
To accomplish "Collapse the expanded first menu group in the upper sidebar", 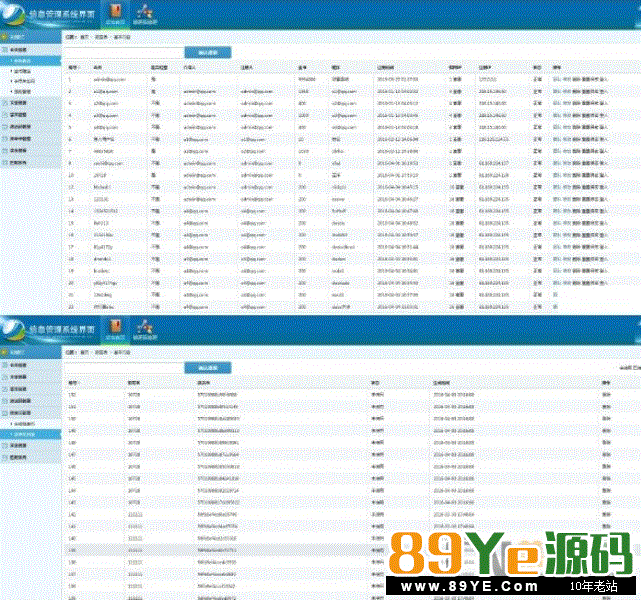I will 31,49.
